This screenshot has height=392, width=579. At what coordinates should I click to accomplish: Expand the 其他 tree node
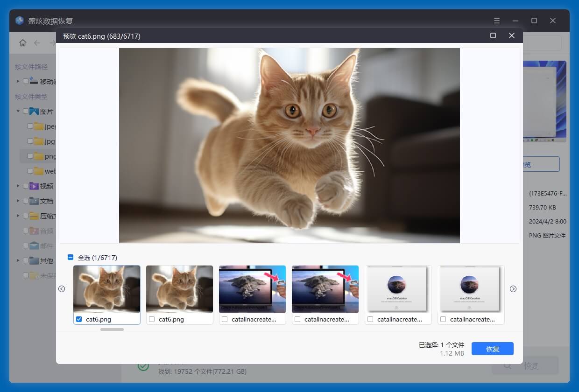click(x=18, y=260)
